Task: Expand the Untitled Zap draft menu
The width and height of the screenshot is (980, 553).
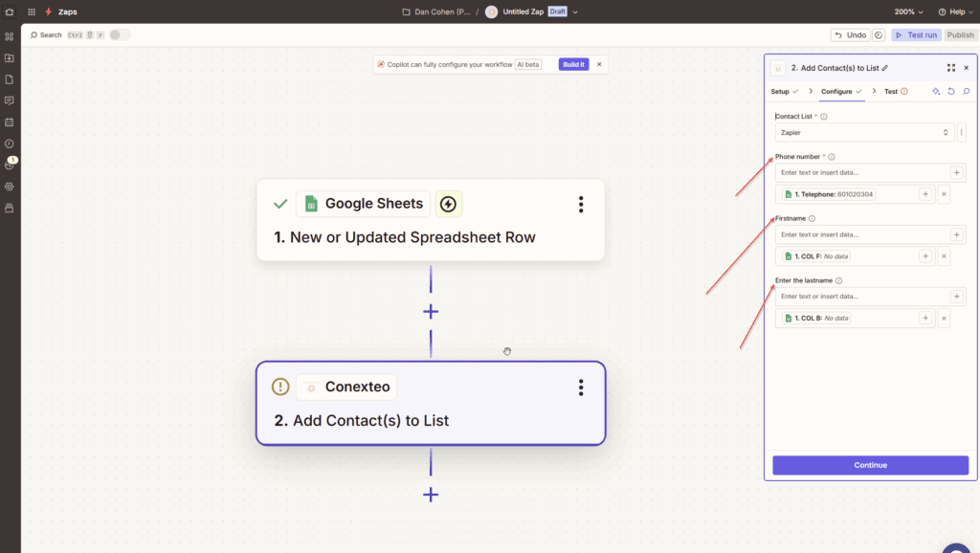Action: pyautogui.click(x=575, y=11)
